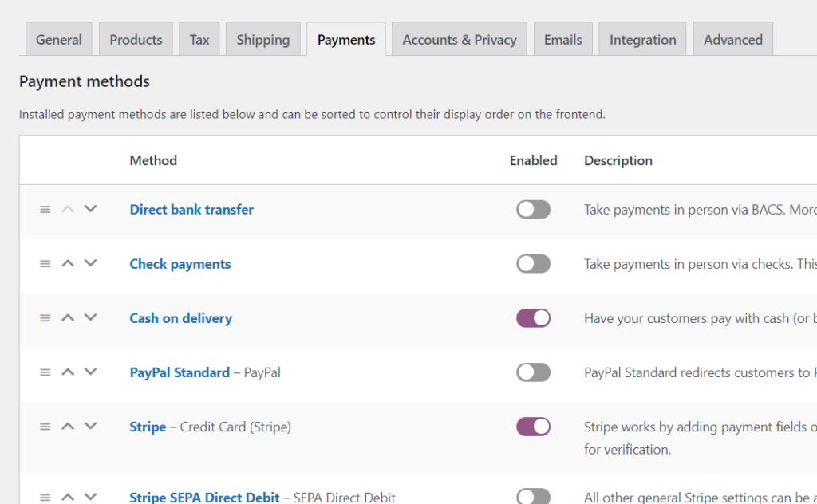
Task: Turn off the Stripe Credit Card toggle
Action: click(x=533, y=426)
